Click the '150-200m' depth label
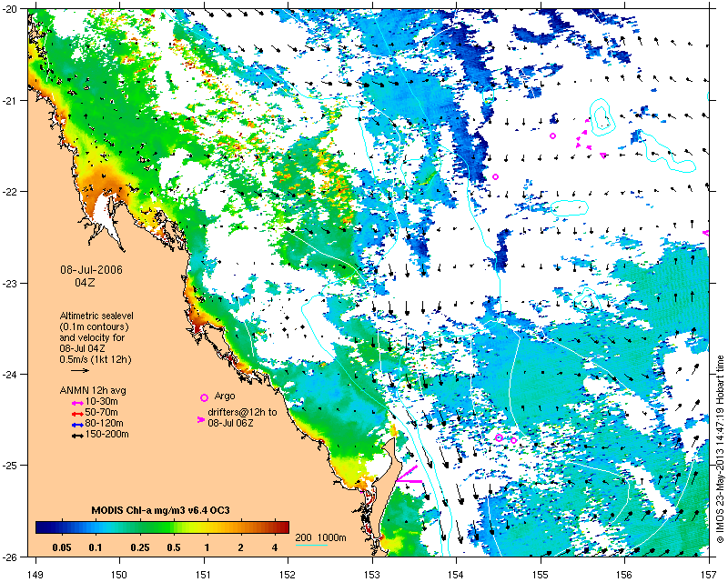Screen dimensions: 728x582 [x=106, y=435]
